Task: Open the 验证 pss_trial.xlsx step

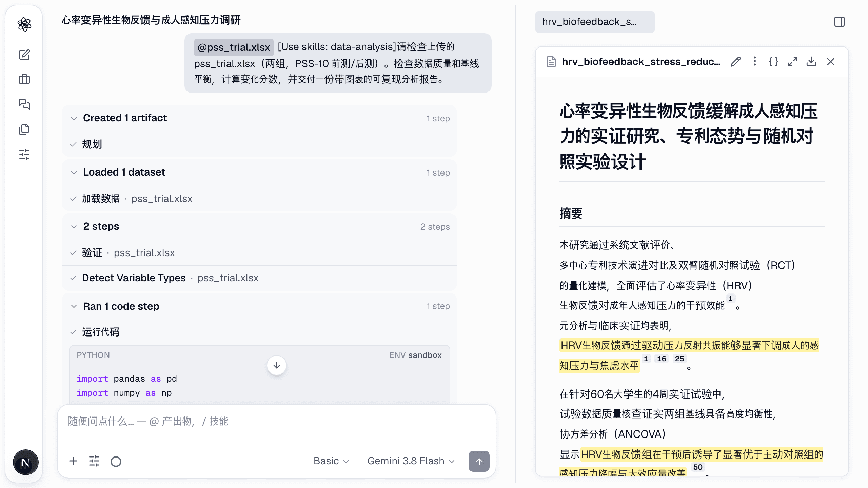Action: coord(259,253)
